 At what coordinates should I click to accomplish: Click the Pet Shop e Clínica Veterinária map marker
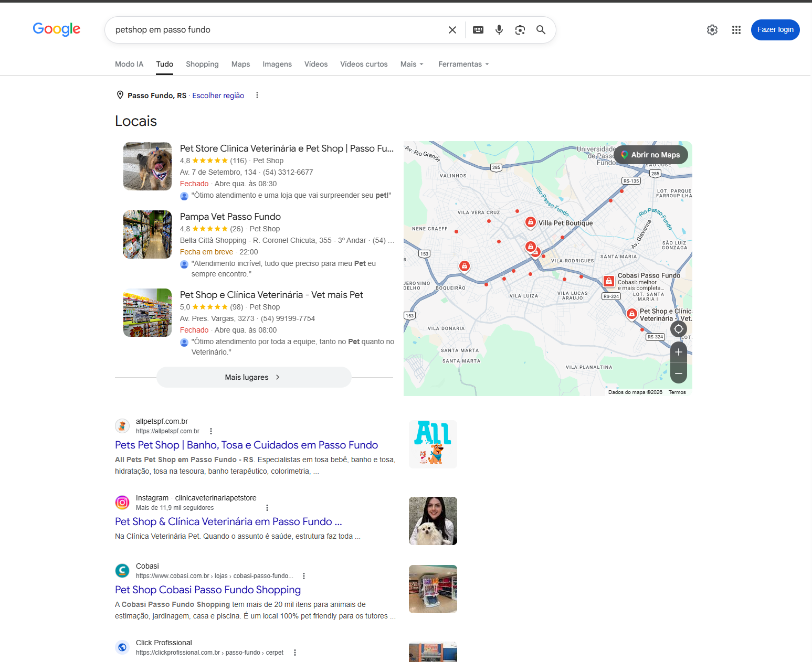[x=632, y=314]
